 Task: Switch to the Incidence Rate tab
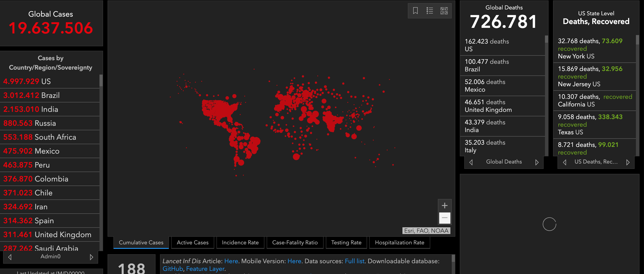[240, 242]
